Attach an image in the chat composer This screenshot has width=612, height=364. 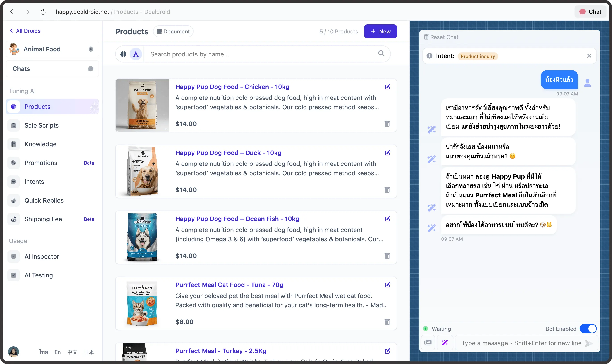(x=428, y=343)
